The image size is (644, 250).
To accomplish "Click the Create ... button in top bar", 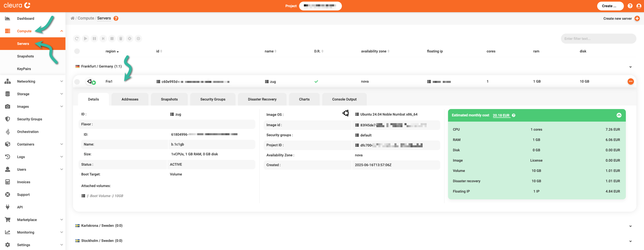I will click(610, 6).
